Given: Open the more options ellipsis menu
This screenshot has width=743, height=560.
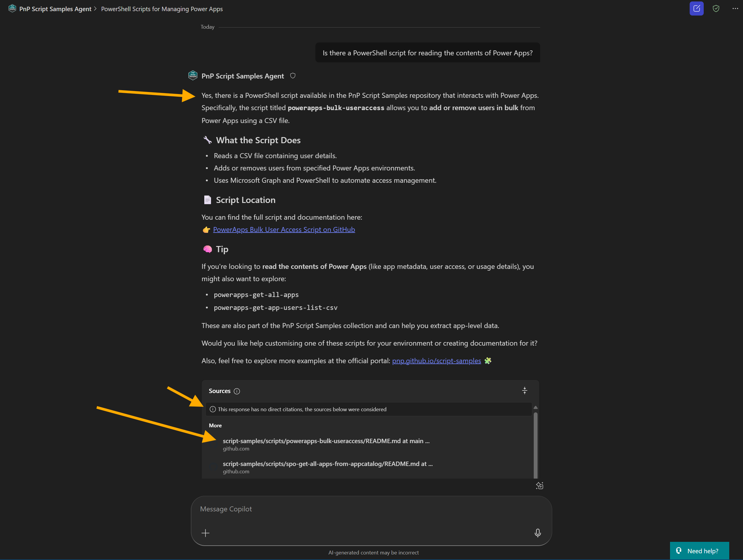Looking at the screenshot, I should tap(735, 8).
